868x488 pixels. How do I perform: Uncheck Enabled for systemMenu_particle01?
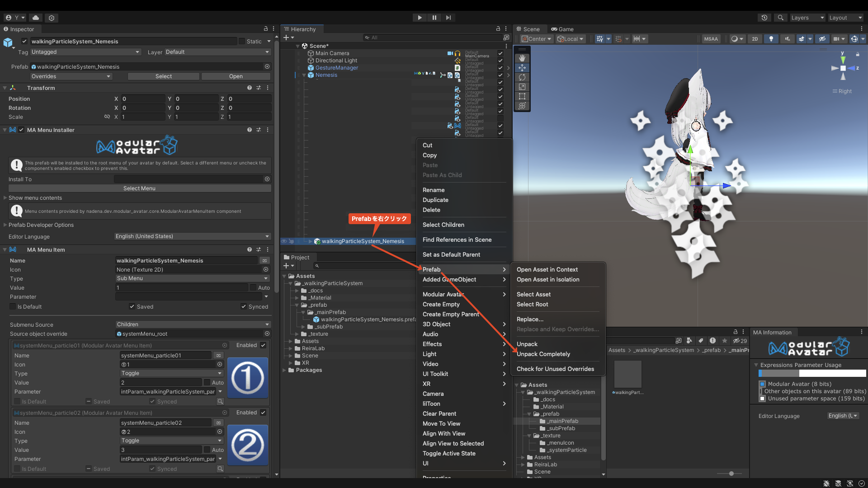coord(263,345)
